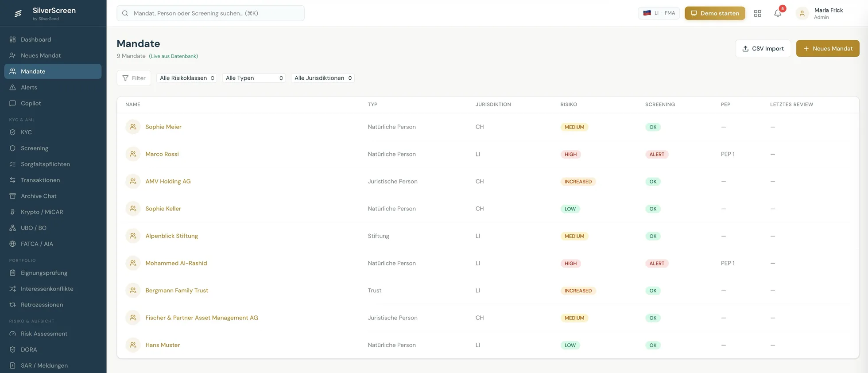This screenshot has height=373, width=868.
Task: Click the OK screening badge for Sophie Keller
Action: coord(653,209)
